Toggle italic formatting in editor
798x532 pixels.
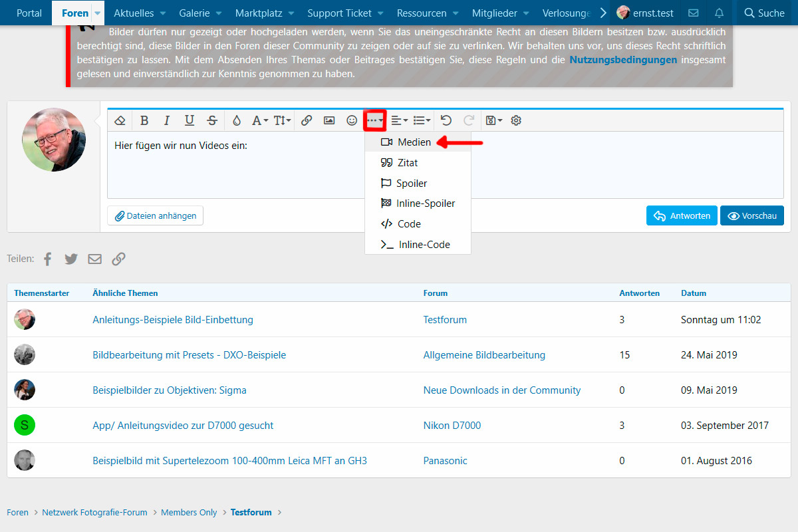pos(167,120)
